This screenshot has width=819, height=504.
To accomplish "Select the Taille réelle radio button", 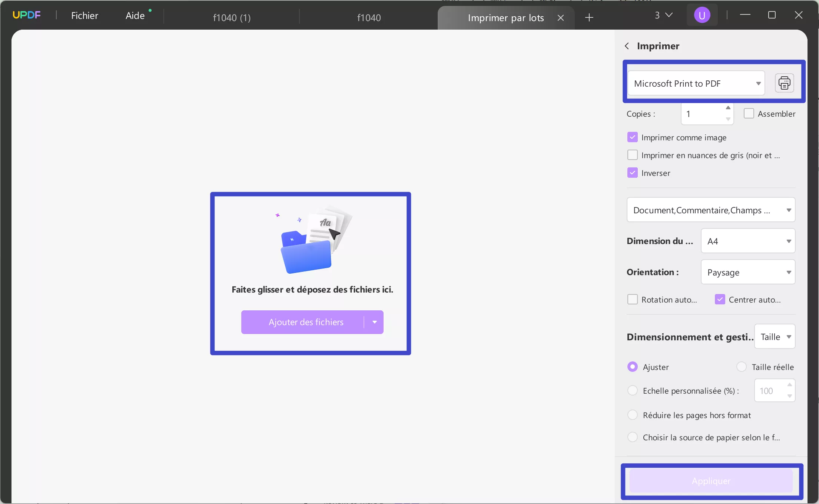I will 742,366.
